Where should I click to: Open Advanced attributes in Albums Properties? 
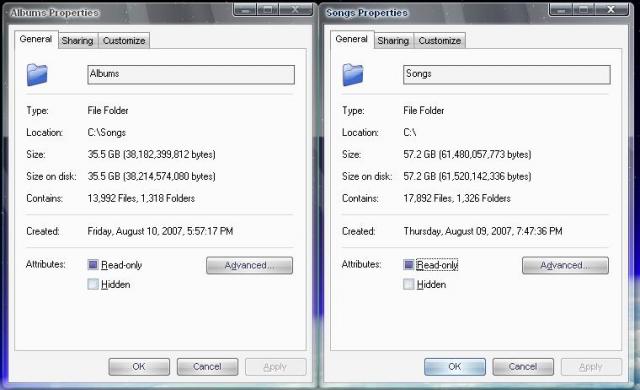[249, 266]
